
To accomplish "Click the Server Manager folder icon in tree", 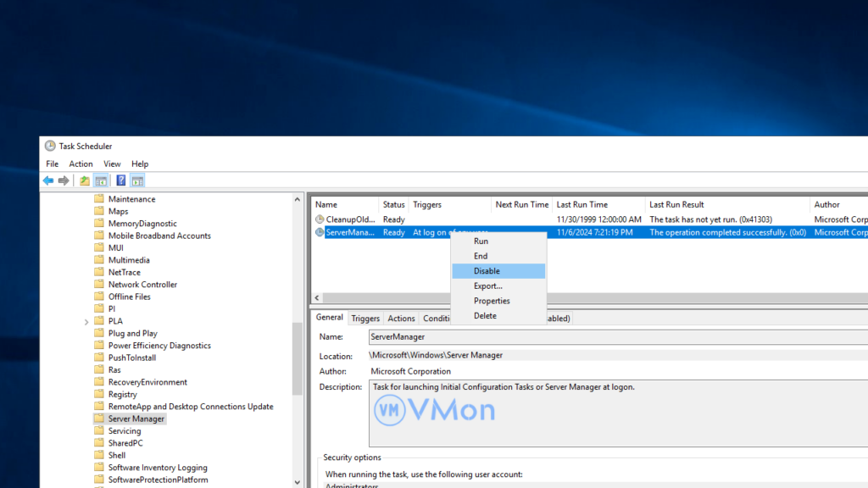I will (99, 419).
